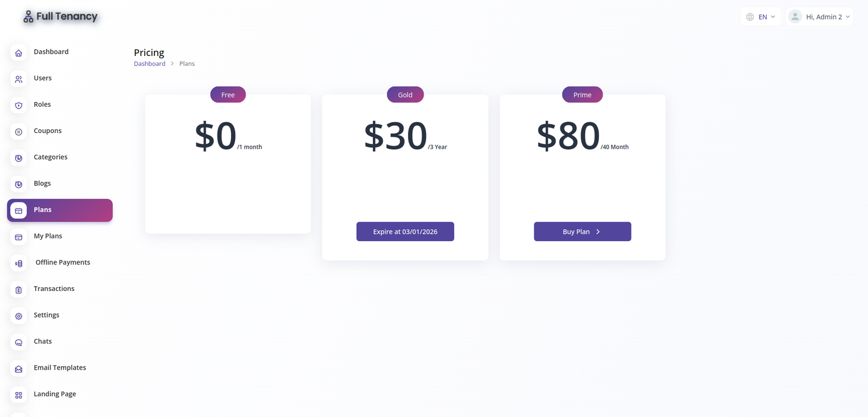
Task: Click the Coupons percent icon
Action: (18, 132)
